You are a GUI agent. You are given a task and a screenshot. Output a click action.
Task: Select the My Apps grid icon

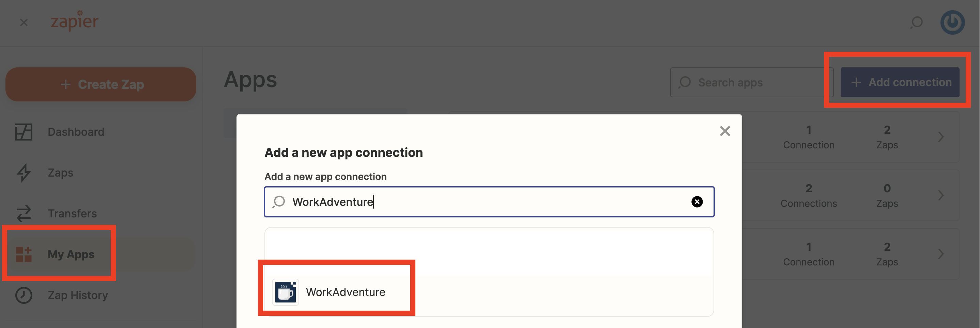(24, 254)
